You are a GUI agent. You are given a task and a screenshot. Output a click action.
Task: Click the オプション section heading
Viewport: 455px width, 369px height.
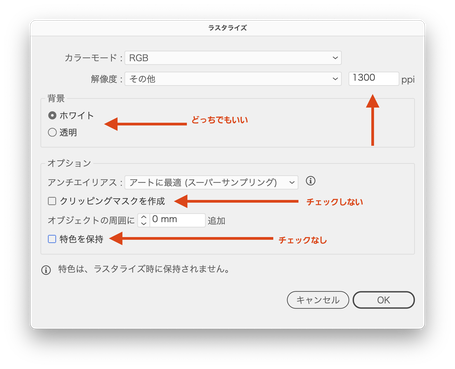(x=69, y=163)
